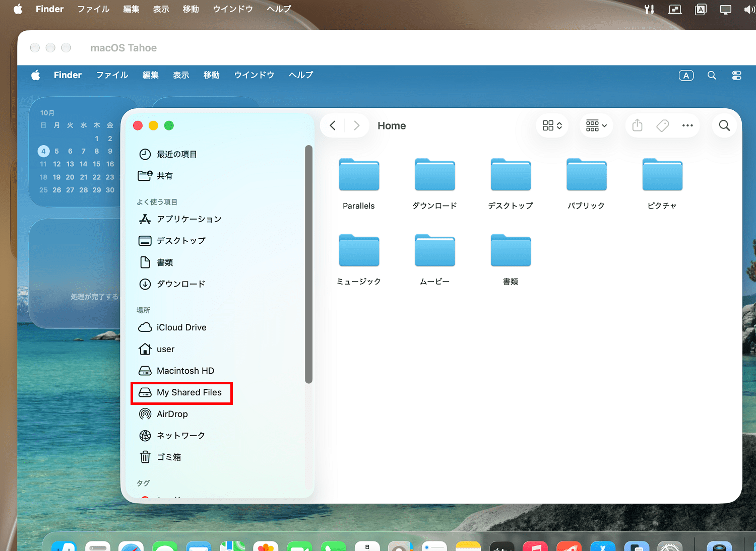Select the パブリック folder icon
This screenshot has width=756, height=551.
coord(587,175)
